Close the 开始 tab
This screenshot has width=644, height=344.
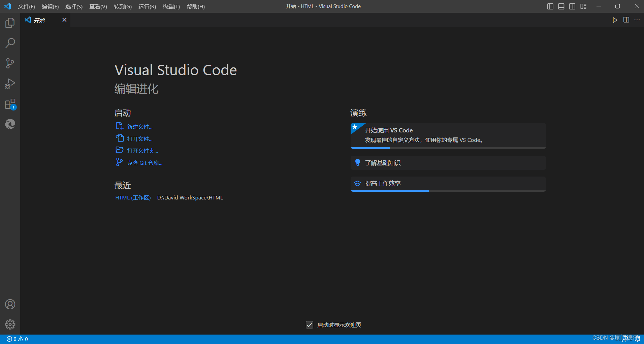(64, 20)
